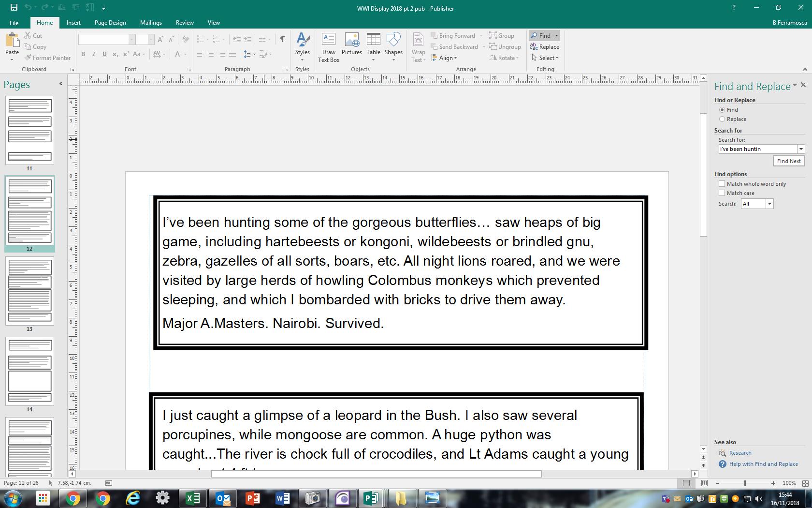
Task: Enable the Match case checkbox
Action: 722,193
